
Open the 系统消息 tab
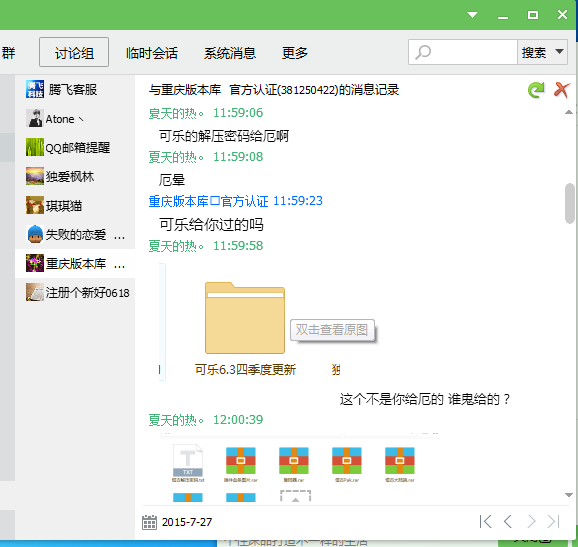point(230,53)
